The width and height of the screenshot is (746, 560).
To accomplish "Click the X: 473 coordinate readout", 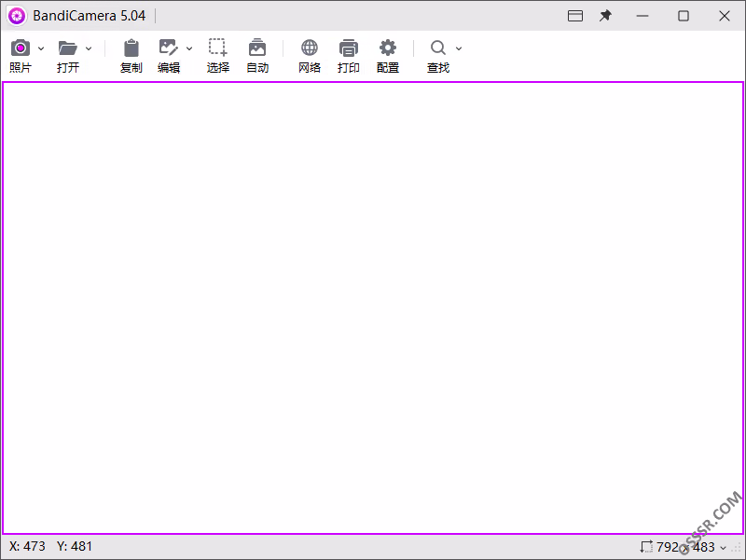I will point(27,546).
